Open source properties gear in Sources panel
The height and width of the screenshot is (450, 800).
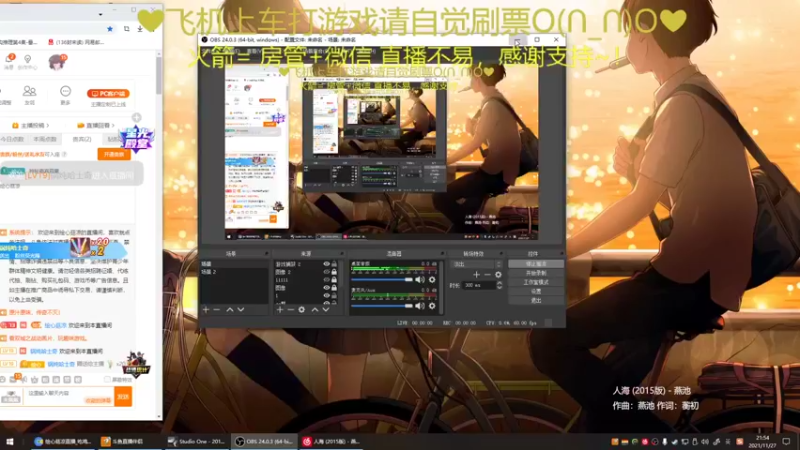[302, 310]
